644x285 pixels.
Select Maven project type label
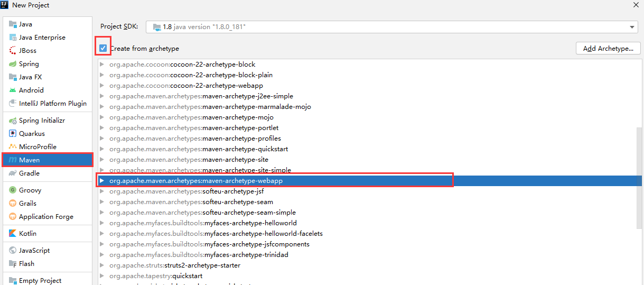[29, 160]
